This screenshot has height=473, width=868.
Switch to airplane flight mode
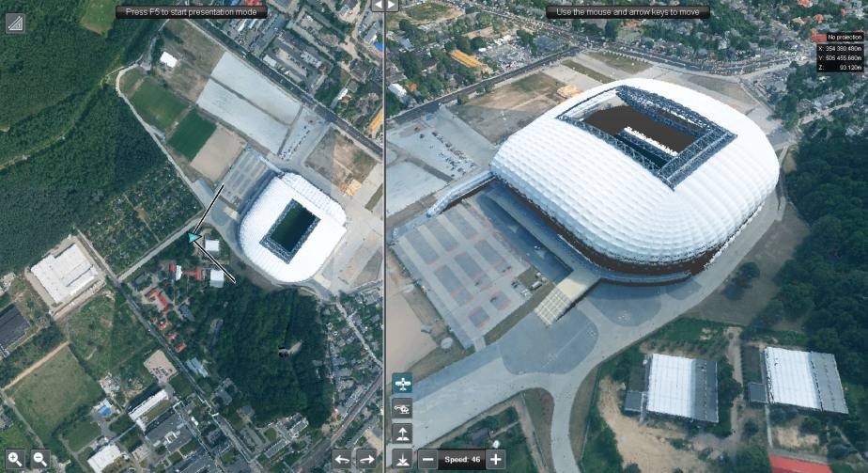pyautogui.click(x=402, y=384)
